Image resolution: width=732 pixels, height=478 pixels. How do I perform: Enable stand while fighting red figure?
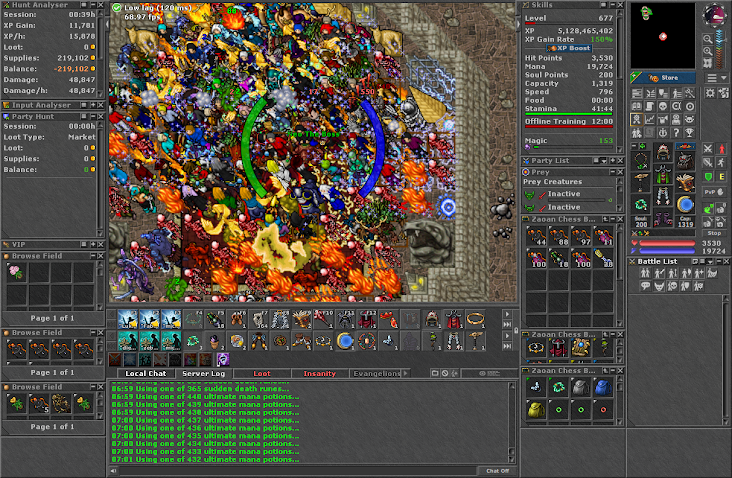click(721, 148)
